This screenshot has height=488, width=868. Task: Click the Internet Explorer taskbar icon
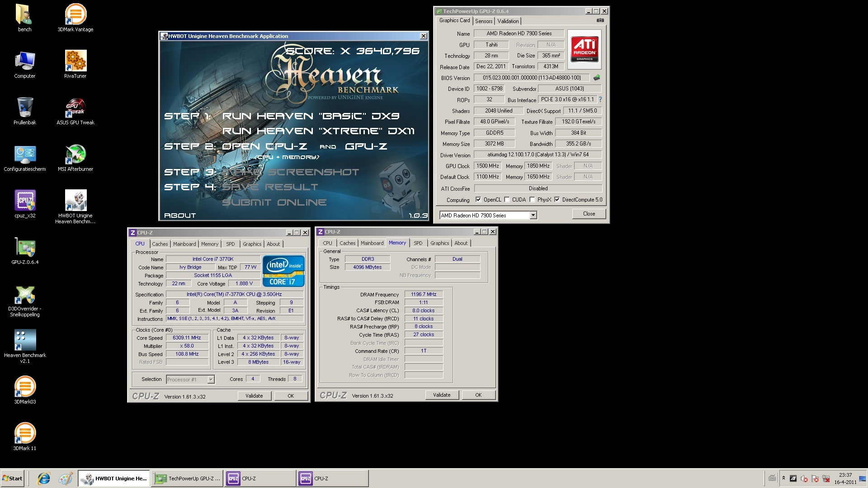(x=44, y=479)
